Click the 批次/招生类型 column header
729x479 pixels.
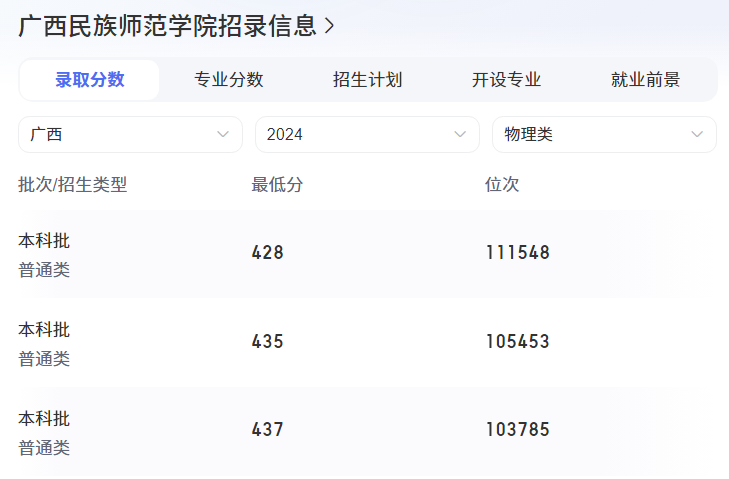[73, 185]
